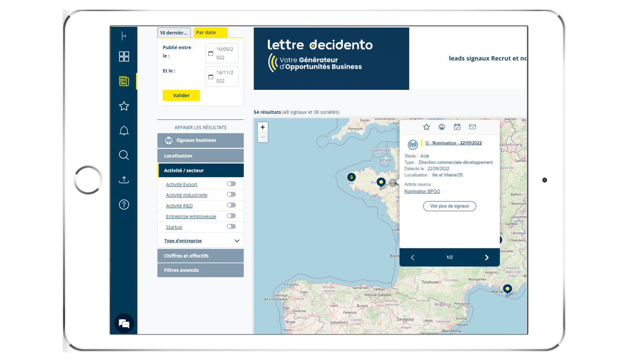Expand Filtres avancés section
The width and height of the screenshot is (644, 362).
click(201, 270)
